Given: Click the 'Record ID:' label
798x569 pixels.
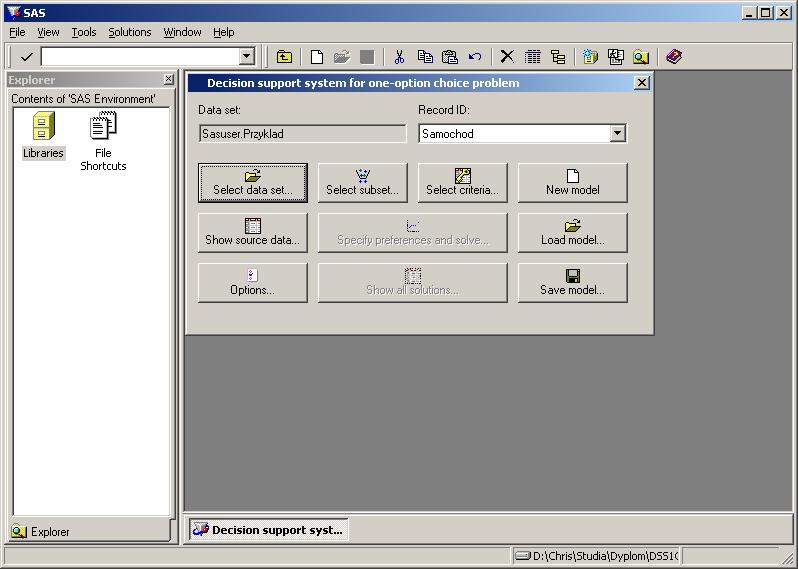Looking at the screenshot, I should (x=444, y=110).
